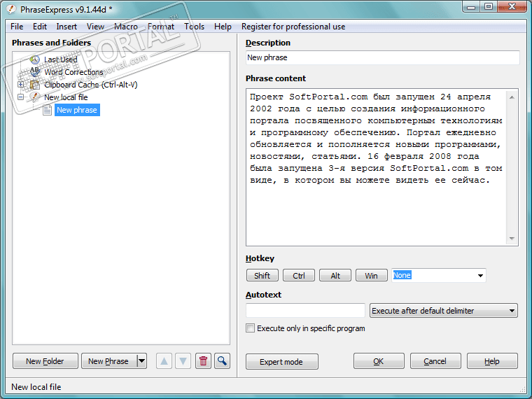This screenshot has height=399, width=532.
Task: Click the Cancel button
Action: [x=435, y=361]
